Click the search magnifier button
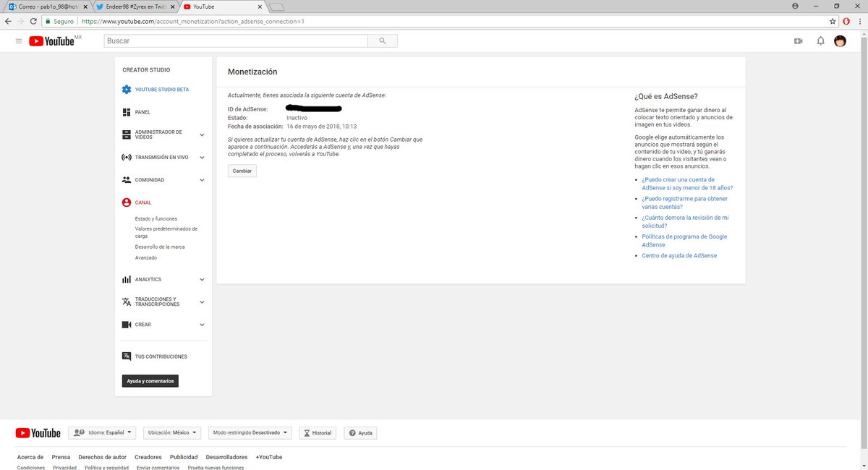The width and height of the screenshot is (868, 470). tap(382, 41)
